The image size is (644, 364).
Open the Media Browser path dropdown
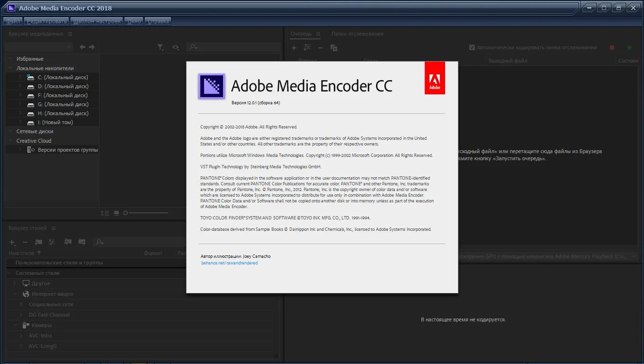coord(38,47)
